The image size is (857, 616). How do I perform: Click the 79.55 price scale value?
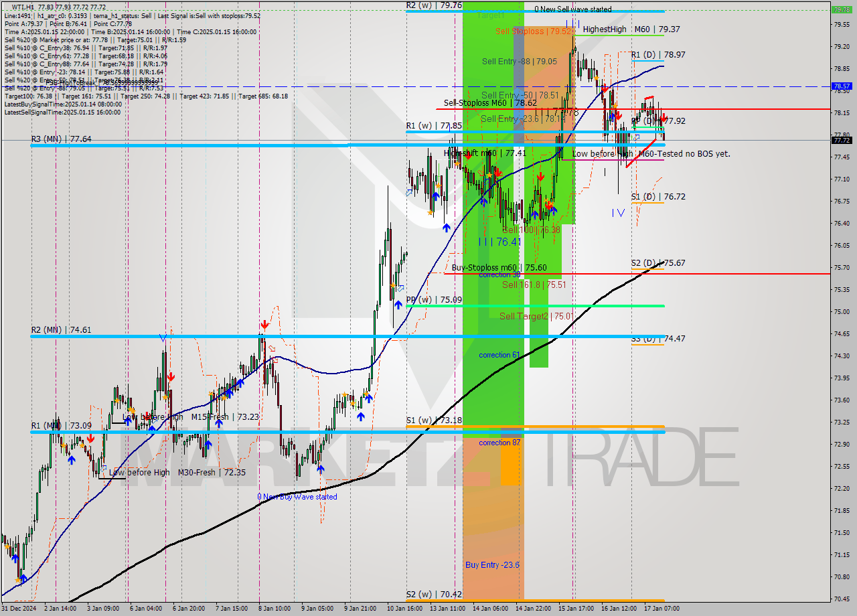tap(841, 24)
